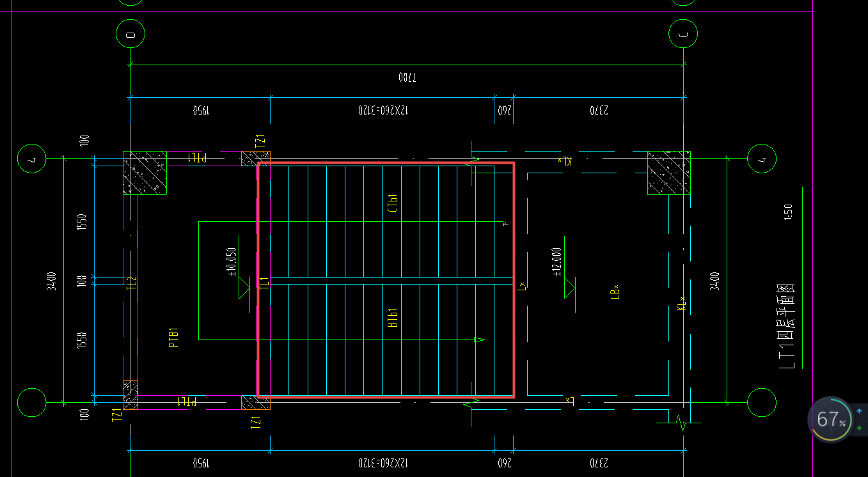Select the slab label LBx
The image size is (868, 477).
point(615,292)
